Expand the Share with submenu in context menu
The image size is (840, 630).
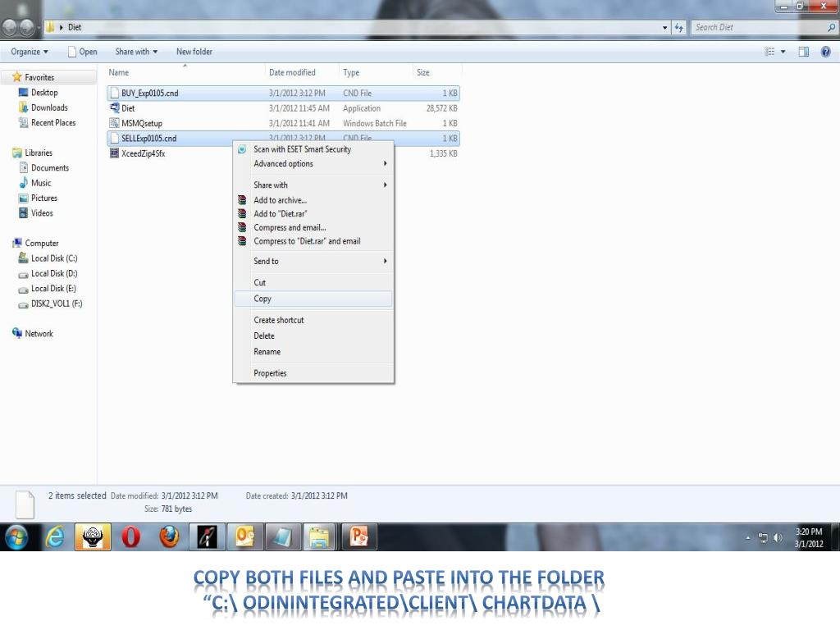[271, 185]
